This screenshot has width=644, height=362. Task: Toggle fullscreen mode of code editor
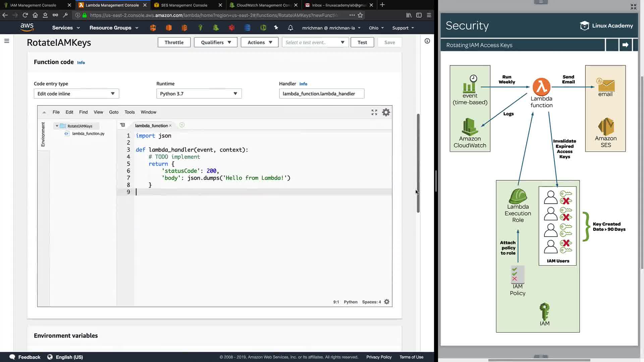click(374, 112)
